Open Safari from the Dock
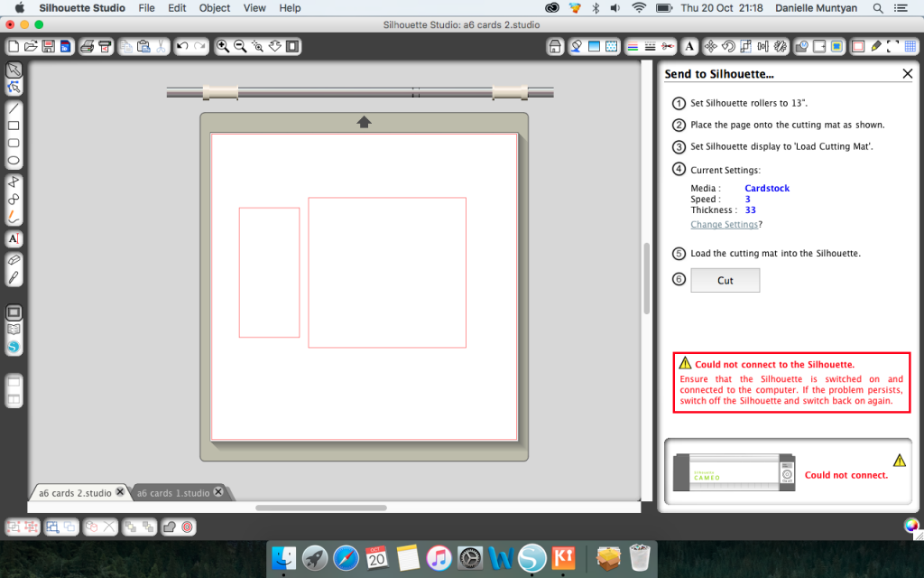The height and width of the screenshot is (578, 924). [x=346, y=558]
